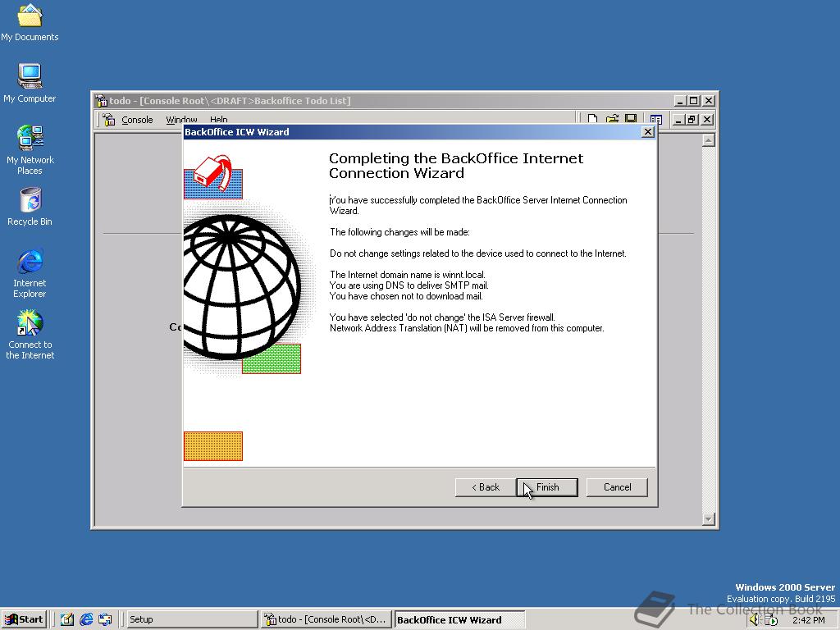The height and width of the screenshot is (630, 840).
Task: Switch to todo Console Root taskbar button
Action: tap(326, 619)
